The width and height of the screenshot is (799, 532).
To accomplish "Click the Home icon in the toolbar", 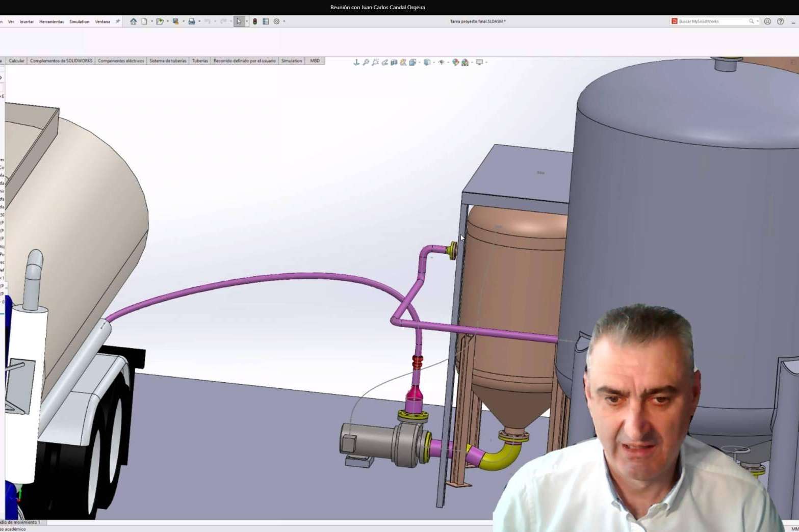I will tap(133, 21).
